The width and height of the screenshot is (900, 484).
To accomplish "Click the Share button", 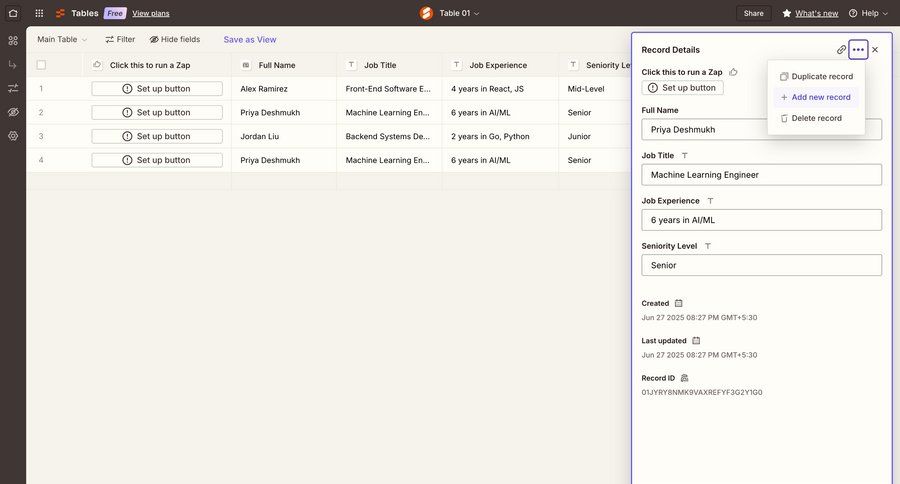I will point(754,13).
